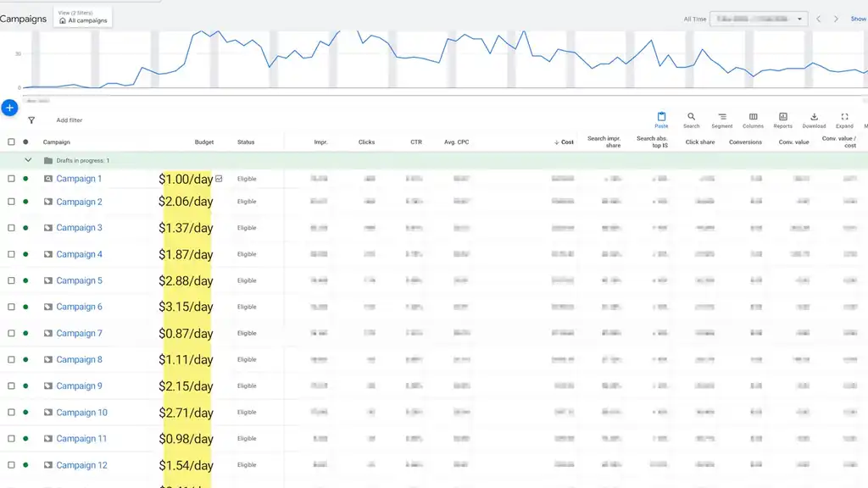Click the Click share column header

(699, 142)
